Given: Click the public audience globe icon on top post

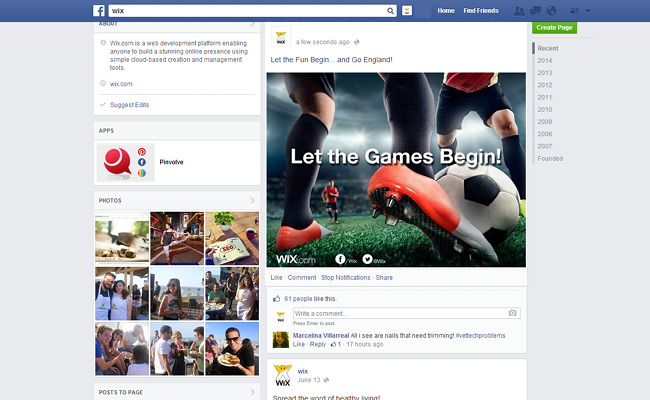Looking at the screenshot, I should [357, 42].
